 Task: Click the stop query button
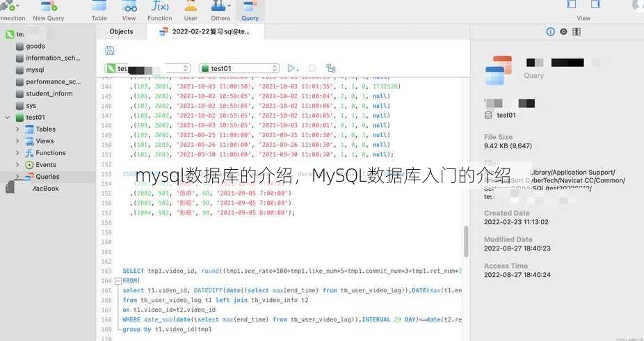point(312,68)
